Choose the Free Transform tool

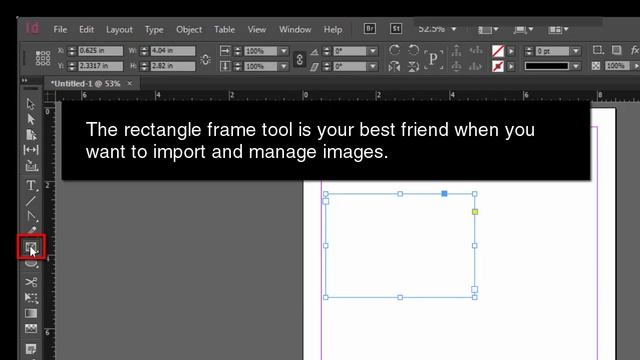(31, 298)
